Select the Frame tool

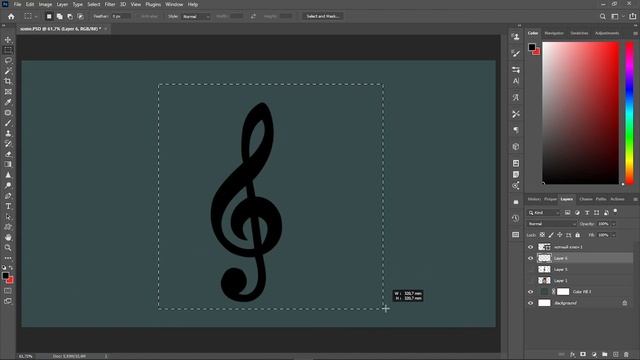point(8,92)
